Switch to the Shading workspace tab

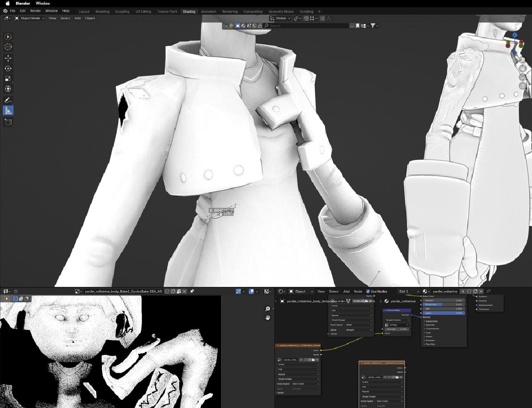tap(189, 12)
